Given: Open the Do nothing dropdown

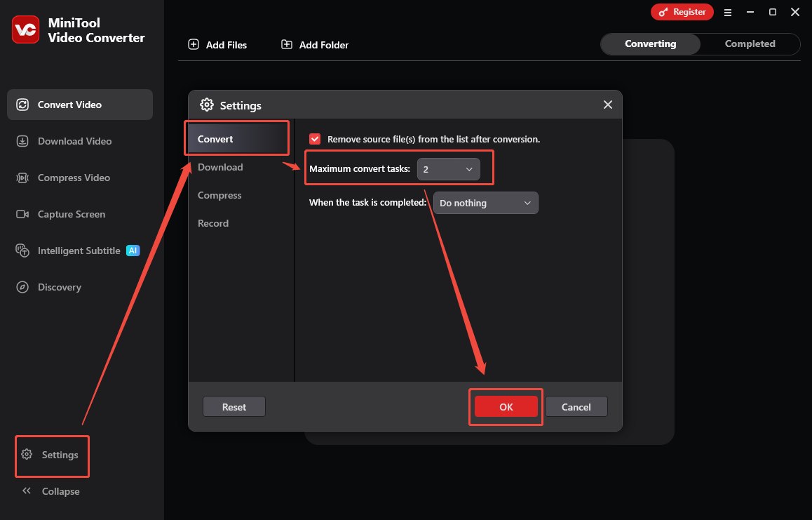Looking at the screenshot, I should (x=485, y=203).
